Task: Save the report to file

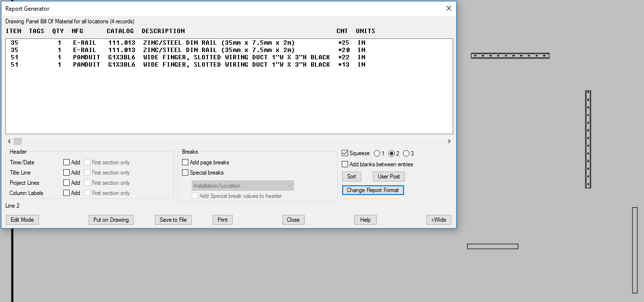Action: click(x=173, y=220)
